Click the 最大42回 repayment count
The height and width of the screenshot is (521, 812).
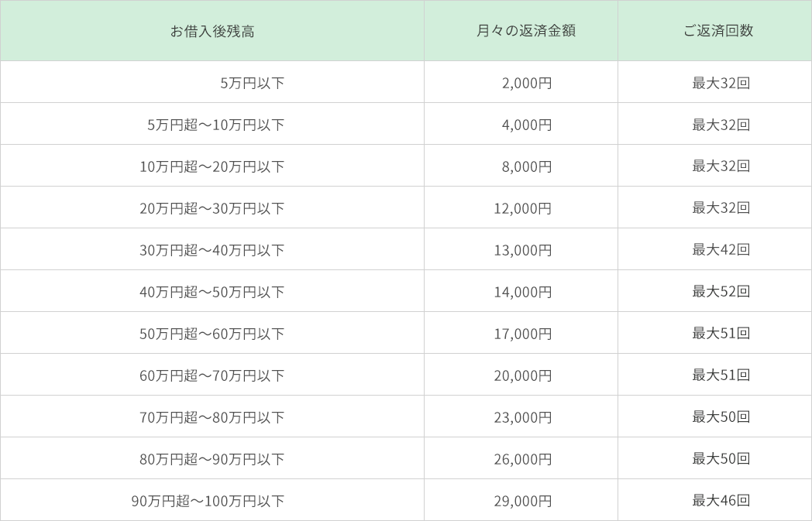point(721,250)
